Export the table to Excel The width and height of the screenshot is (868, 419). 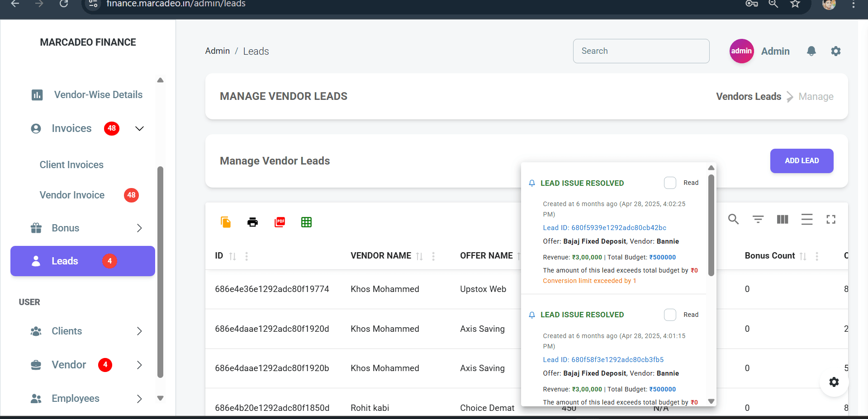[x=306, y=222]
